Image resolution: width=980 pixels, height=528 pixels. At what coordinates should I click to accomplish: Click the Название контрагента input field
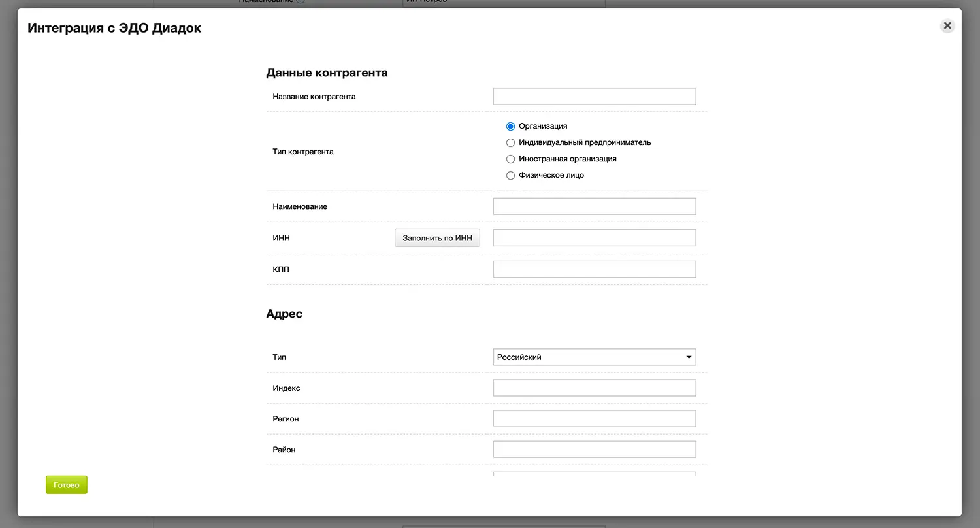point(594,97)
